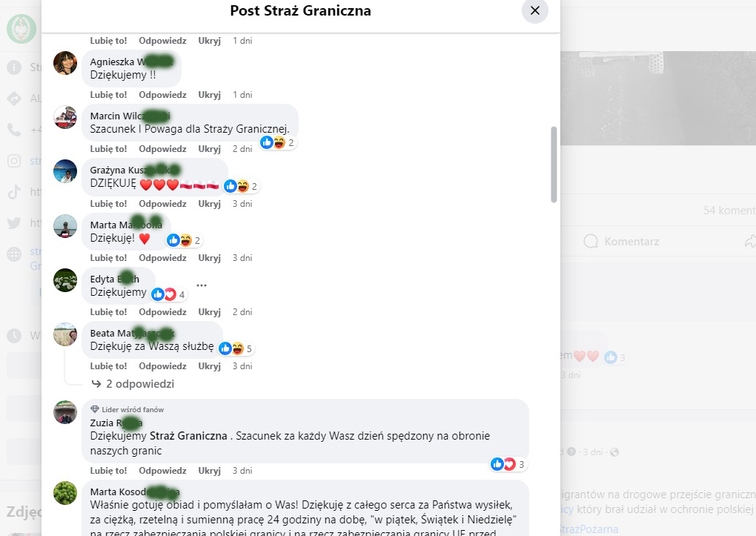Toggle Lubię to! on Zuzia's comment

(108, 471)
